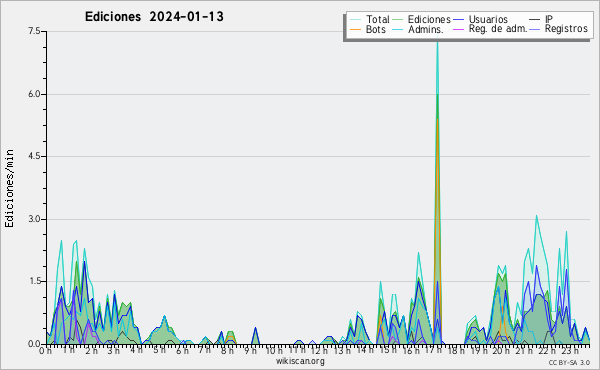Click the 'IP' legend entry
The width and height of the screenshot is (600, 370).
click(549, 19)
